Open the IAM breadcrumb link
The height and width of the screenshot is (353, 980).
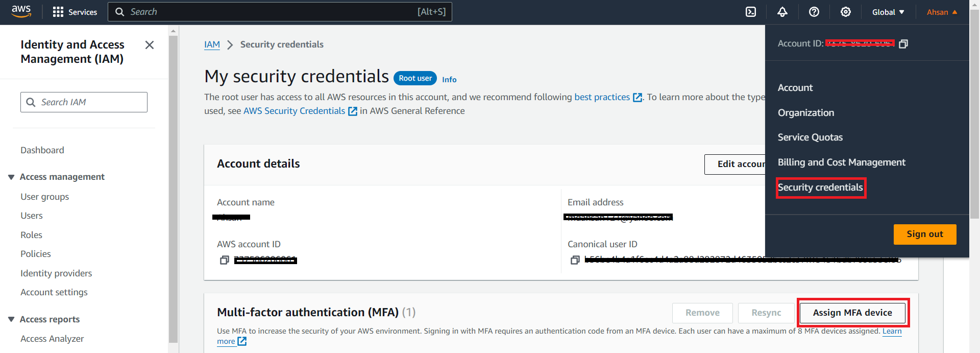click(x=212, y=44)
